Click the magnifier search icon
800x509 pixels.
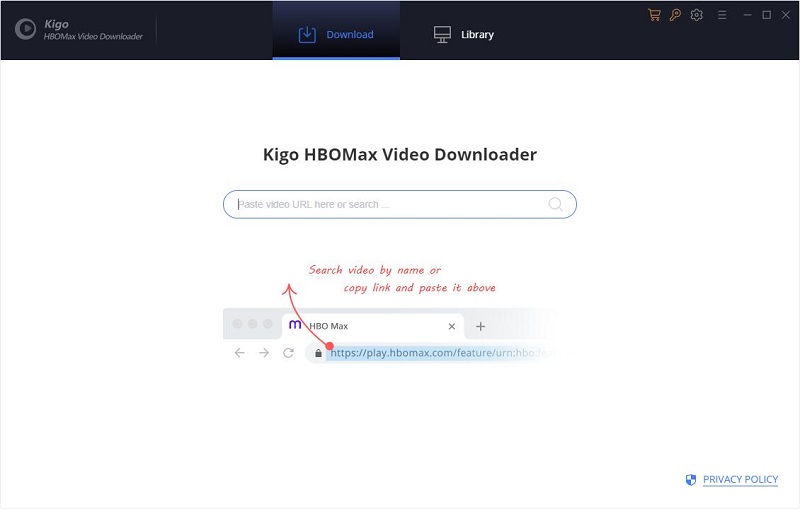556,204
